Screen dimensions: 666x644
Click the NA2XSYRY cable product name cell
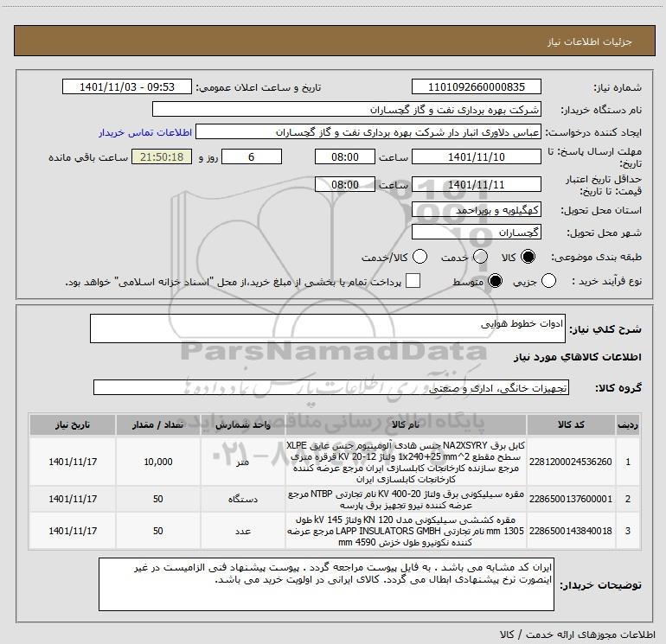point(406,462)
